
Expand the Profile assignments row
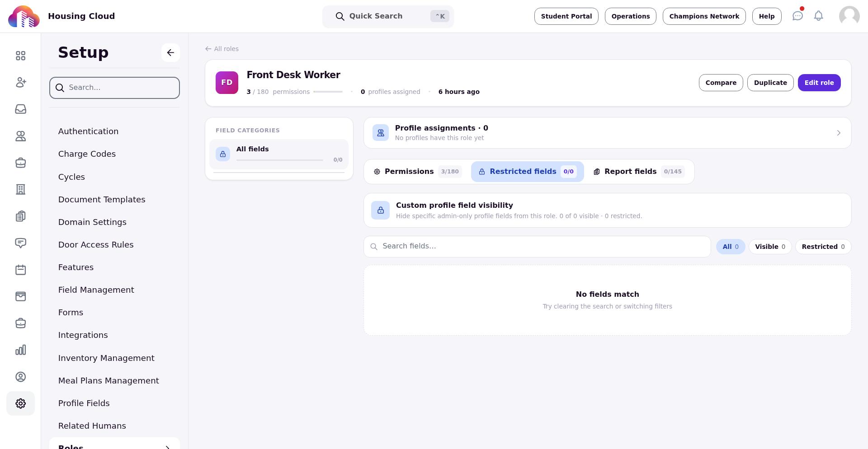607,133
